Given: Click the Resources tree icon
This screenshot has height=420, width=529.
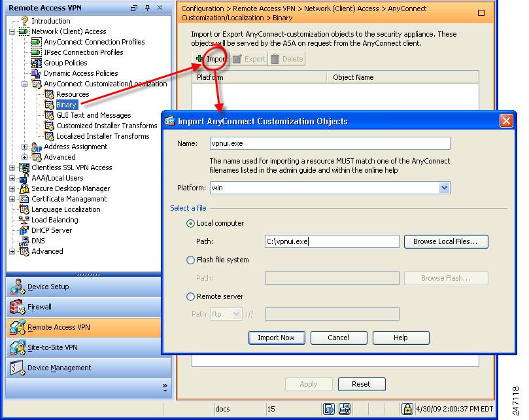Looking at the screenshot, I should tap(49, 95).
